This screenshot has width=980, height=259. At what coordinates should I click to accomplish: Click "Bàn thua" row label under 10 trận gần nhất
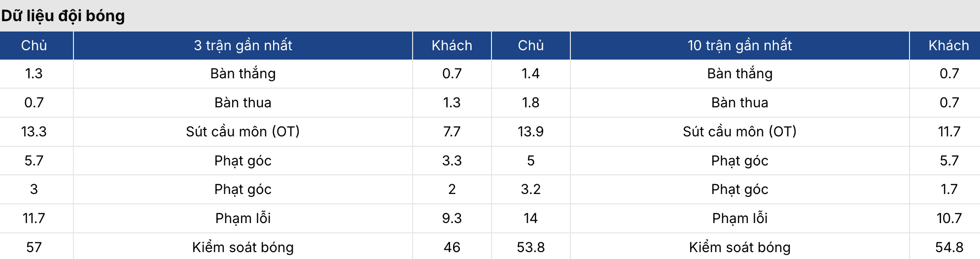coord(739,102)
